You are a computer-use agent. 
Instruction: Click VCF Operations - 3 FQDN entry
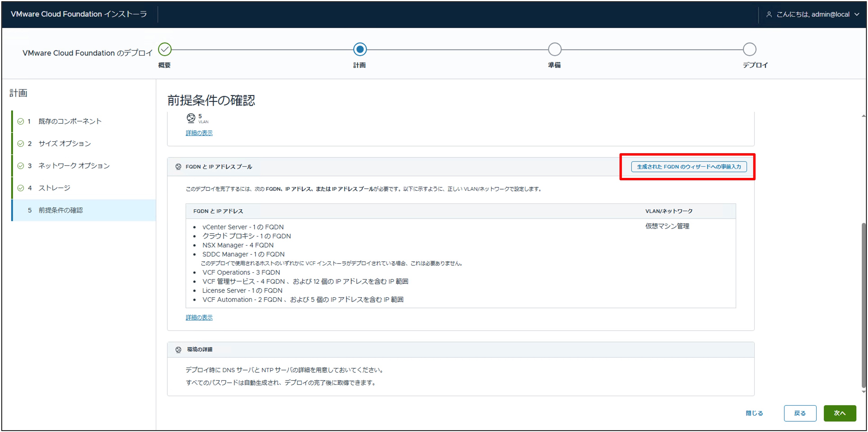[241, 272]
